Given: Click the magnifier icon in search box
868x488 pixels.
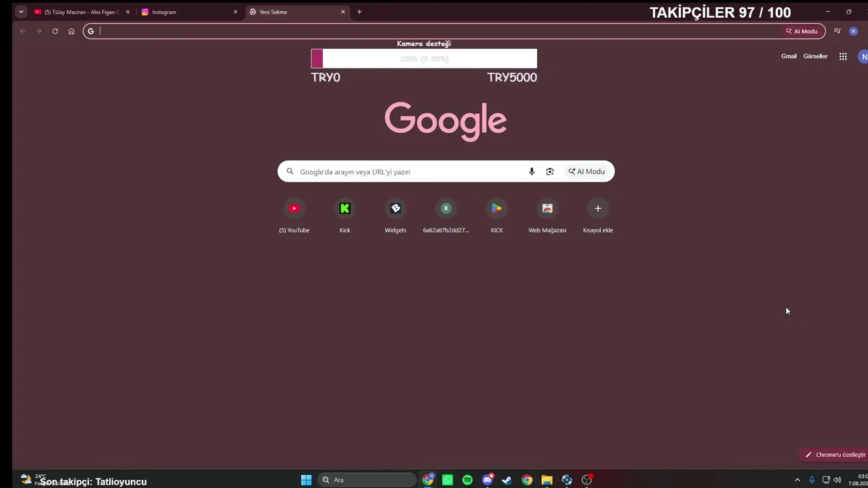Looking at the screenshot, I should pos(290,171).
